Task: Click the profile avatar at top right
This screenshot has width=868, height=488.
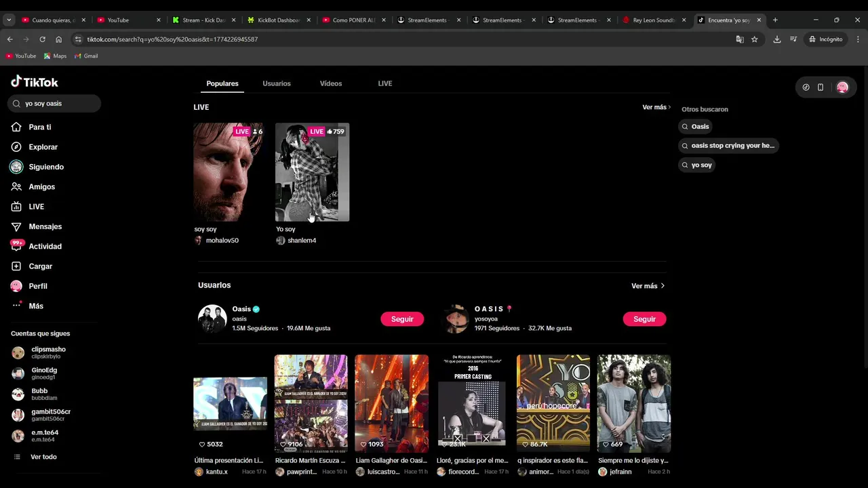Action: point(842,87)
